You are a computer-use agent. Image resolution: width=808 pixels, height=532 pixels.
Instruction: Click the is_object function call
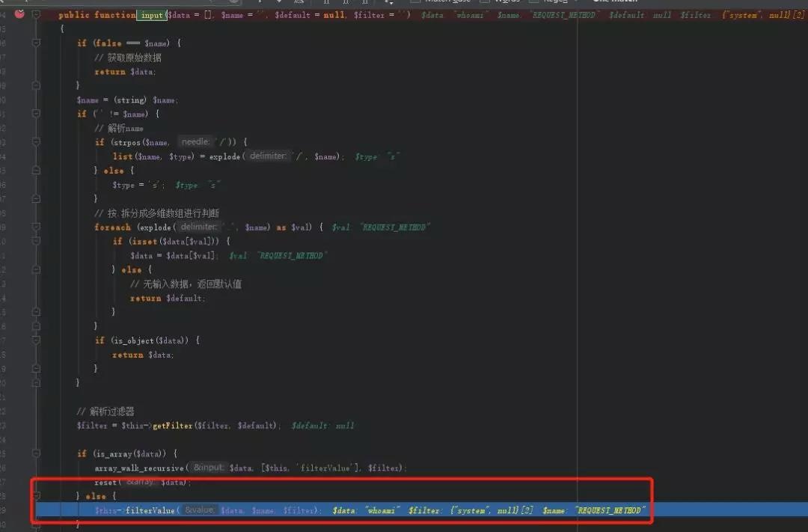coord(132,340)
